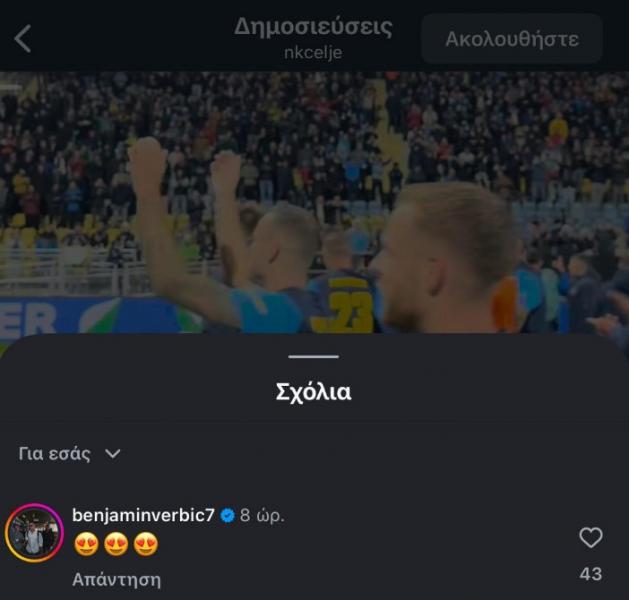Tap the heart-eyes emoji comment text
The height and width of the screenshot is (600, 629).
(116, 544)
